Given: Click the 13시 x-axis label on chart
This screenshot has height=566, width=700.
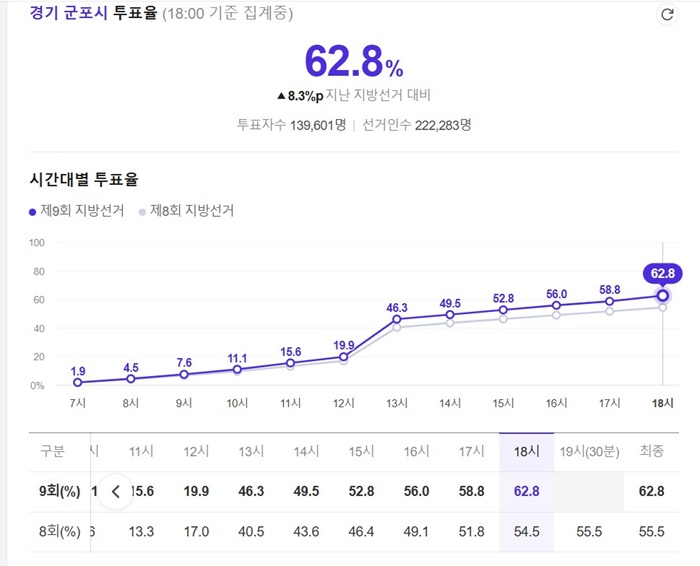Looking at the screenshot, I should [x=397, y=403].
